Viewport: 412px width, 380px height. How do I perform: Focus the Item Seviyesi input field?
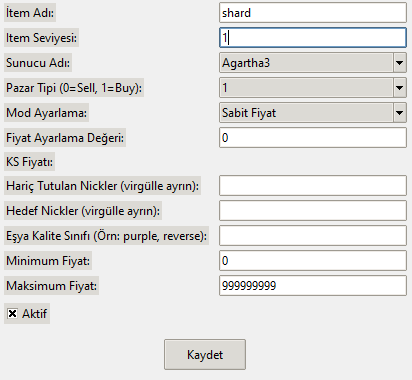pos(313,38)
